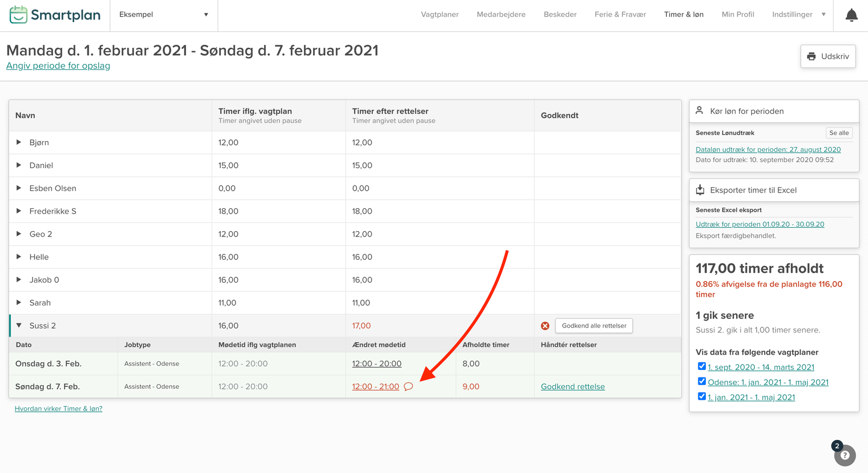Screen dimensions: 868x473
Task: Open the help question mark widget
Action: [845, 456]
